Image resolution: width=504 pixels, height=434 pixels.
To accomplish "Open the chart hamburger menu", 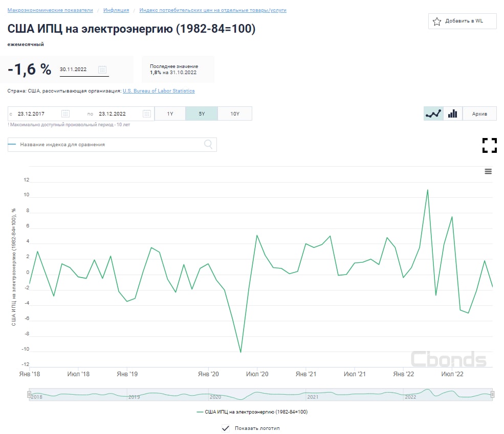I will coord(488,171).
